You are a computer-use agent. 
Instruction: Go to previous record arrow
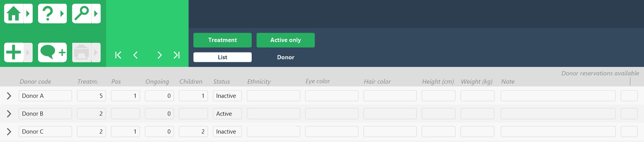(136, 55)
